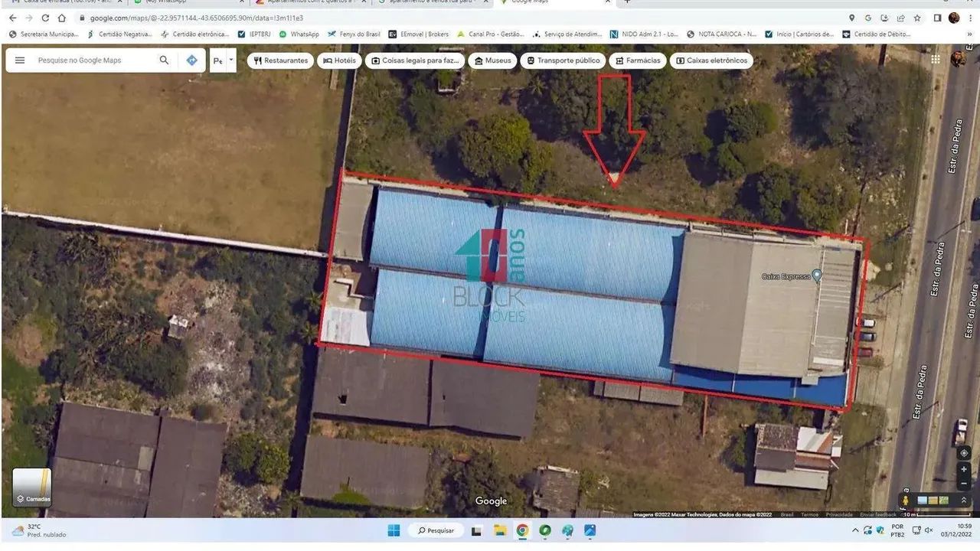980x551 pixels.
Task: Expand the imagery strip double chevron
Action: click(x=964, y=500)
